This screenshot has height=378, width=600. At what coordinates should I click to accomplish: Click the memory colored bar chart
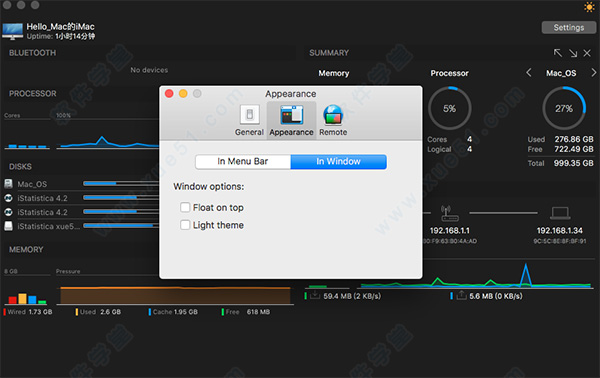pyautogui.click(x=27, y=298)
